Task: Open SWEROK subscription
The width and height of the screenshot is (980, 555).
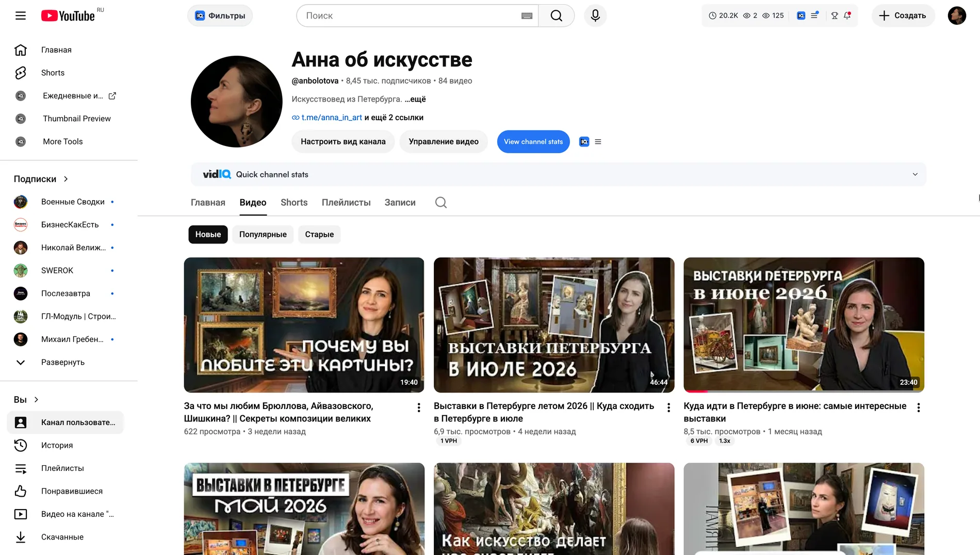Action: (66, 270)
